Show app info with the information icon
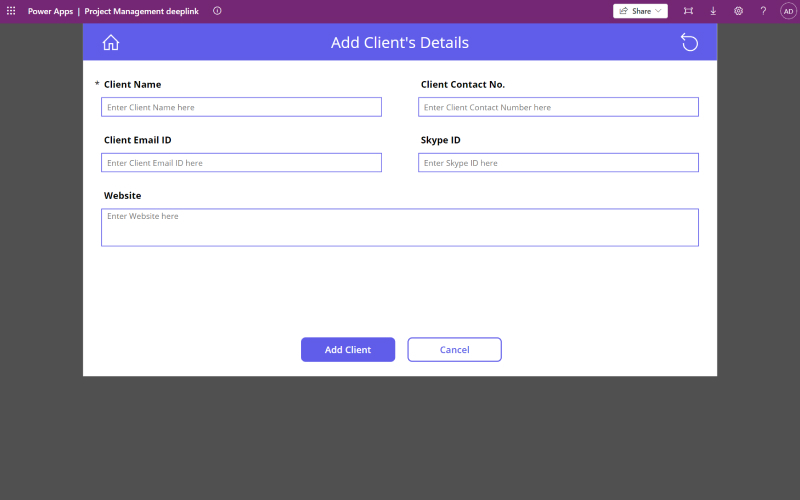The image size is (800, 500). click(x=217, y=11)
